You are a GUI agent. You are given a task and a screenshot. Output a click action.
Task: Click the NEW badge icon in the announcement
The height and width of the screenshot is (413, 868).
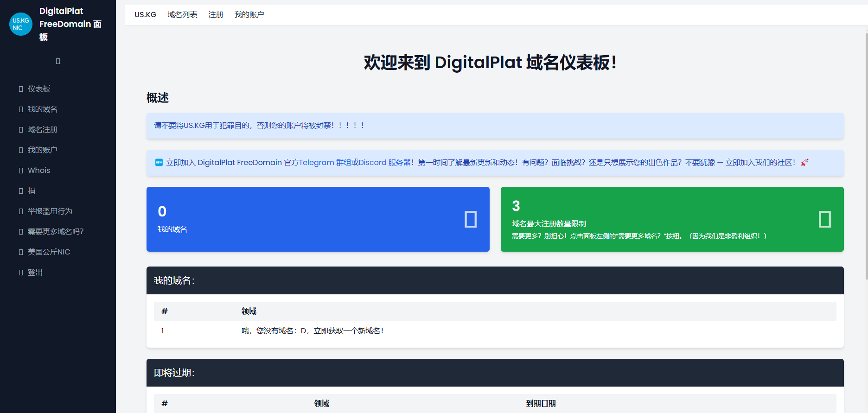[x=159, y=162]
